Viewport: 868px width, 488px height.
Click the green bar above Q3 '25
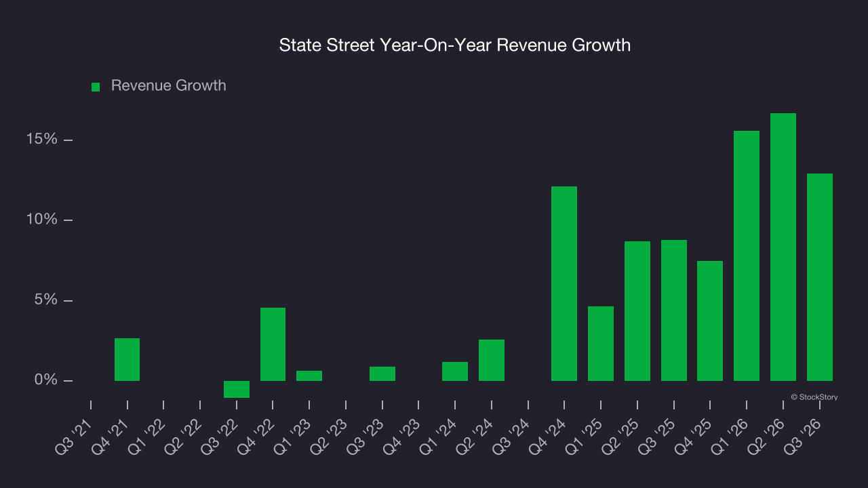(674, 310)
